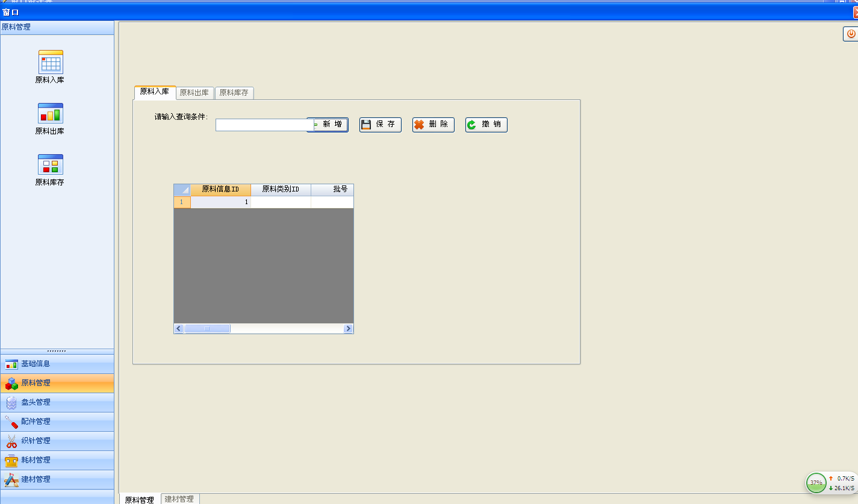Close the 窗口 window
The height and width of the screenshot is (504, 858).
coord(854,12)
